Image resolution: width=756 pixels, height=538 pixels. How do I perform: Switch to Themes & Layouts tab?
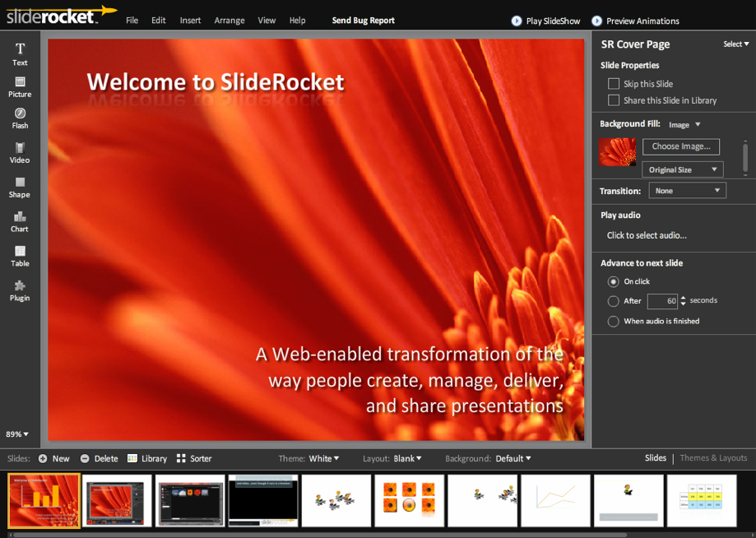pos(713,458)
